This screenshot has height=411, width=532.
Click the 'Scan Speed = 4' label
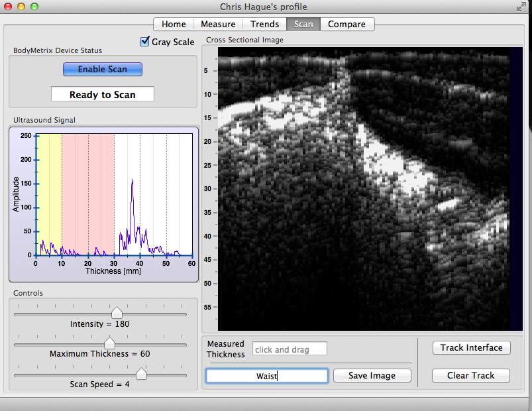pos(100,384)
